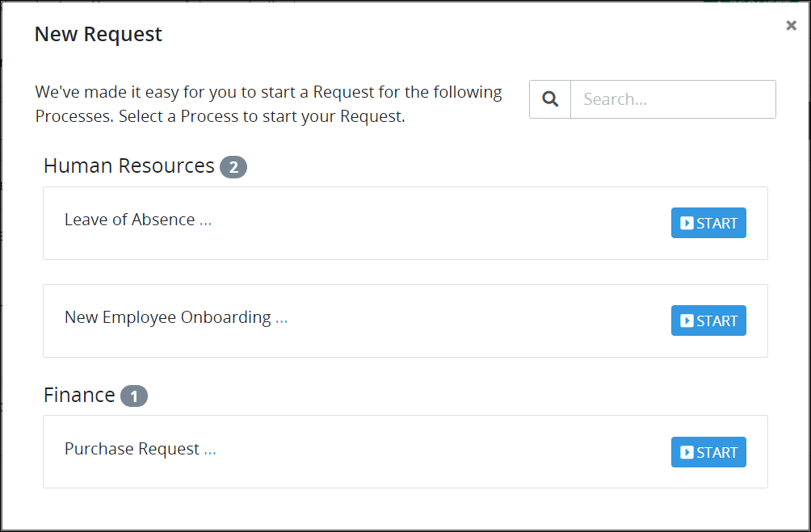Start the Purchase Request process

(x=708, y=452)
